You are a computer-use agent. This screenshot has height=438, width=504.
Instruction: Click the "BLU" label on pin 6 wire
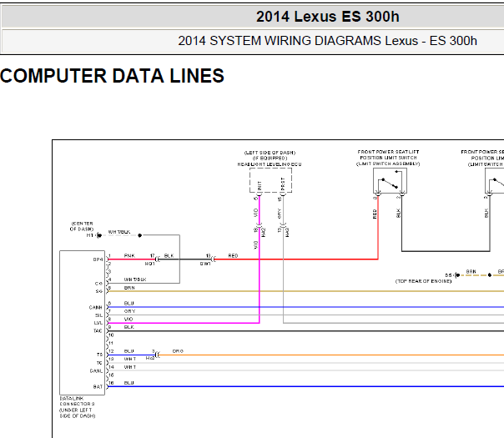point(129,304)
